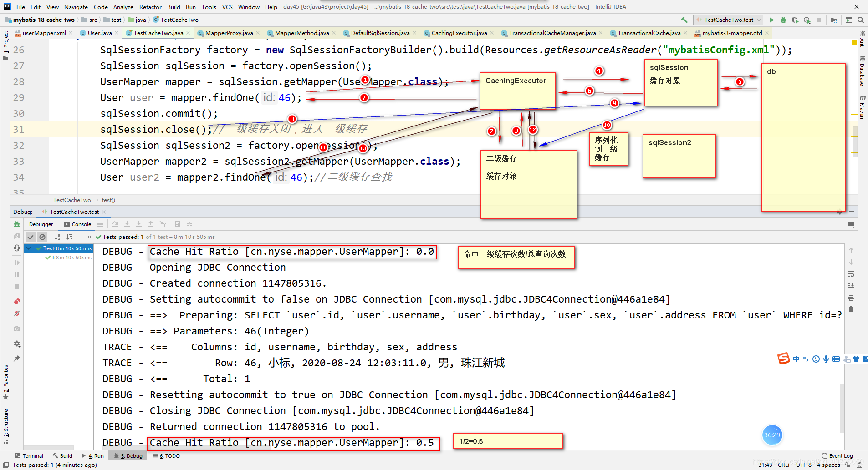The width and height of the screenshot is (868, 470).
Task: Open the Refactor menu
Action: pos(150,7)
